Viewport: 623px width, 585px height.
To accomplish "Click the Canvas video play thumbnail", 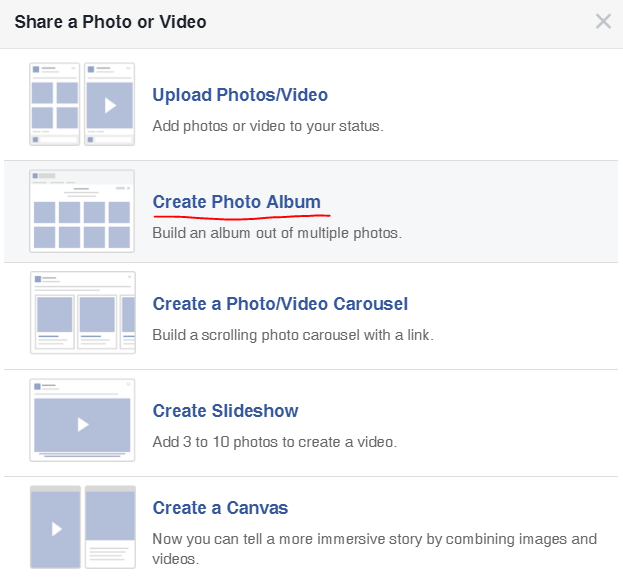I will [54, 527].
